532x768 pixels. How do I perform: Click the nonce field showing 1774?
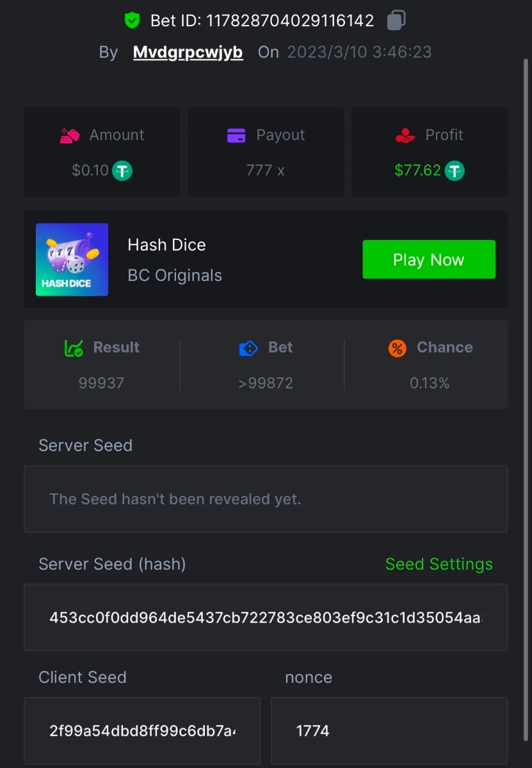tap(389, 730)
